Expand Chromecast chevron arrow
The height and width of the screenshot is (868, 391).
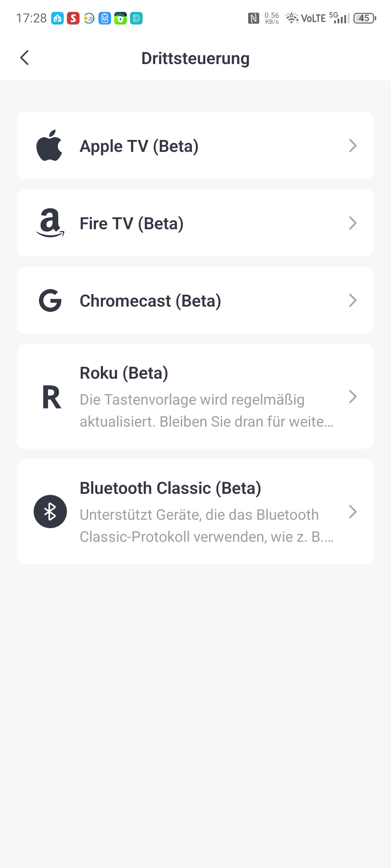coord(352,300)
